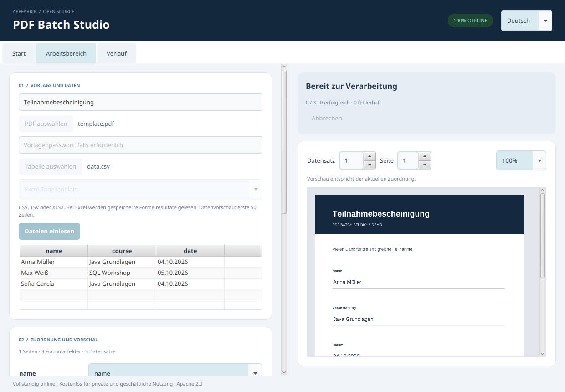The image size is (565, 392).
Task: Click the 05.10.2026 date cell
Action: click(x=190, y=273)
